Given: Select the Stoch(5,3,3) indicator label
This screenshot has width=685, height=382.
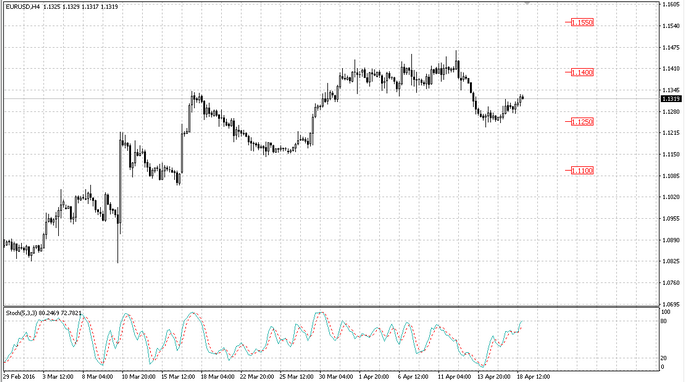Looking at the screenshot, I should 22,313.
